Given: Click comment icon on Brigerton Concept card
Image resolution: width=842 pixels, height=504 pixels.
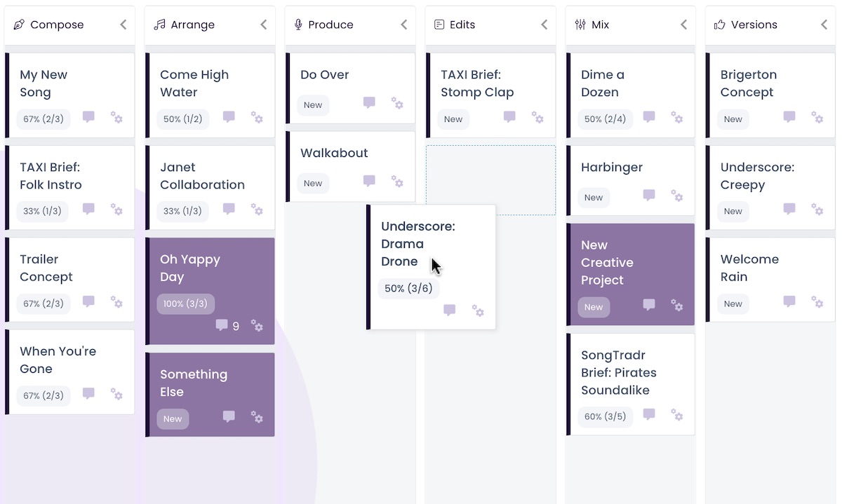Looking at the screenshot, I should tap(789, 117).
